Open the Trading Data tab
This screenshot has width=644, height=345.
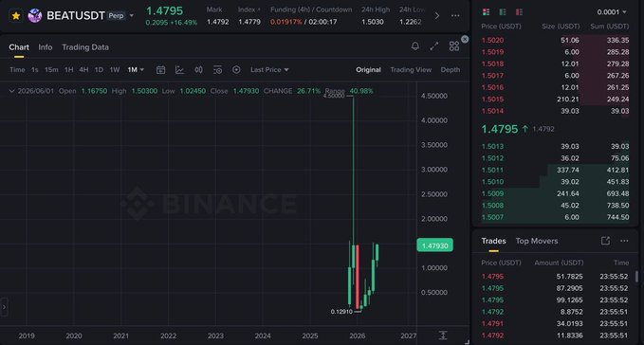coord(85,47)
